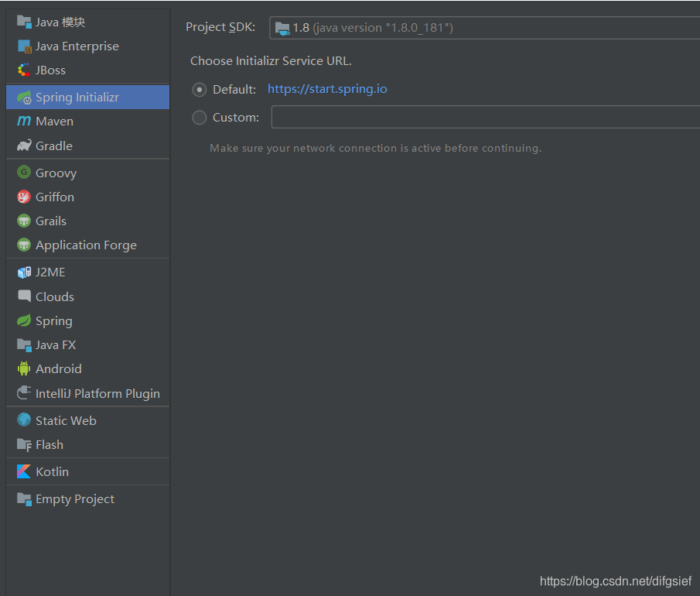Select Clouds entry
700x596 pixels.
point(88,296)
